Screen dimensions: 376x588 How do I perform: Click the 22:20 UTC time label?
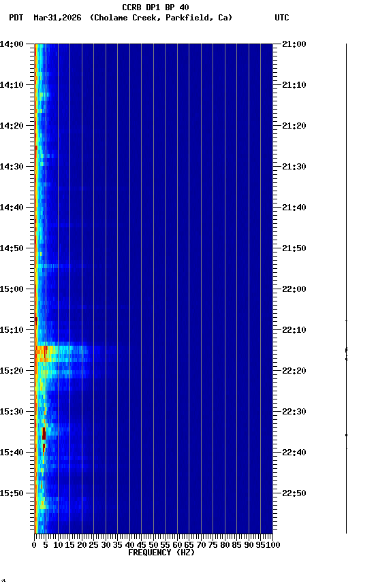tap(294, 372)
